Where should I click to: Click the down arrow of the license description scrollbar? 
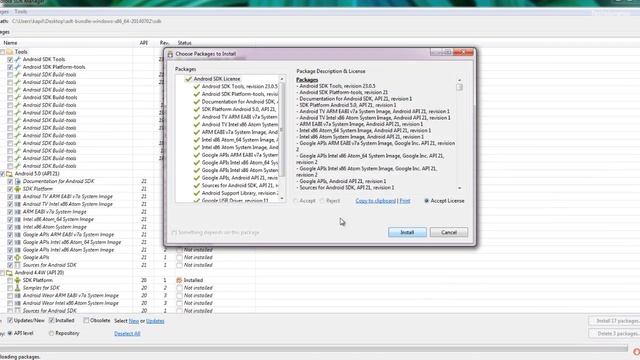[x=460, y=188]
